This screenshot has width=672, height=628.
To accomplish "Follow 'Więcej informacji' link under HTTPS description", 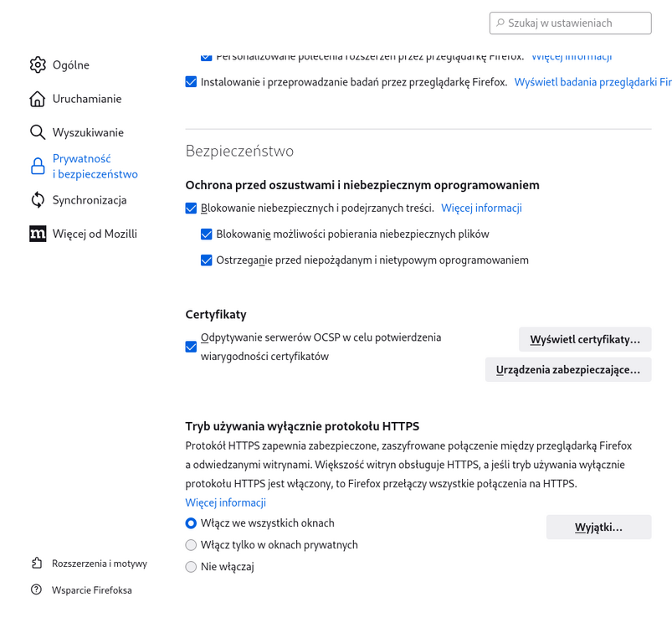I will [x=225, y=502].
